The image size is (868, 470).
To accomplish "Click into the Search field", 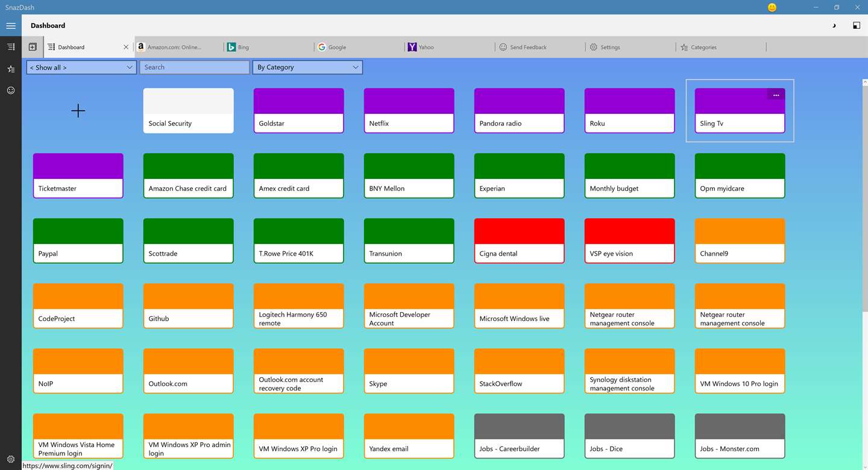I will point(195,67).
